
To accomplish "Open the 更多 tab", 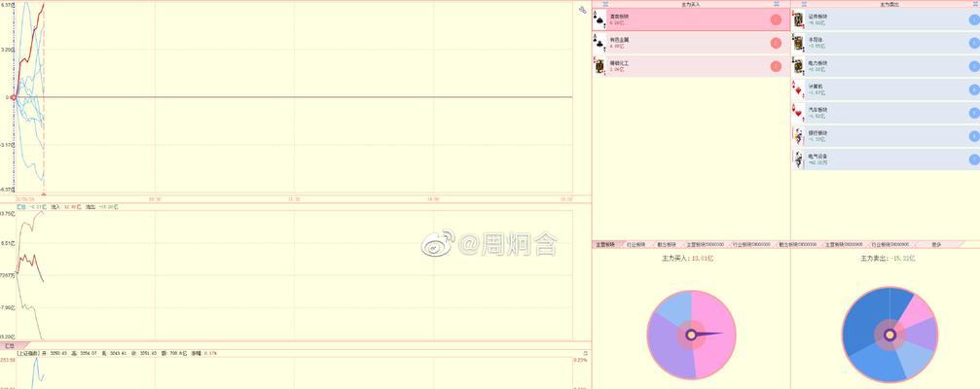I will [936, 245].
